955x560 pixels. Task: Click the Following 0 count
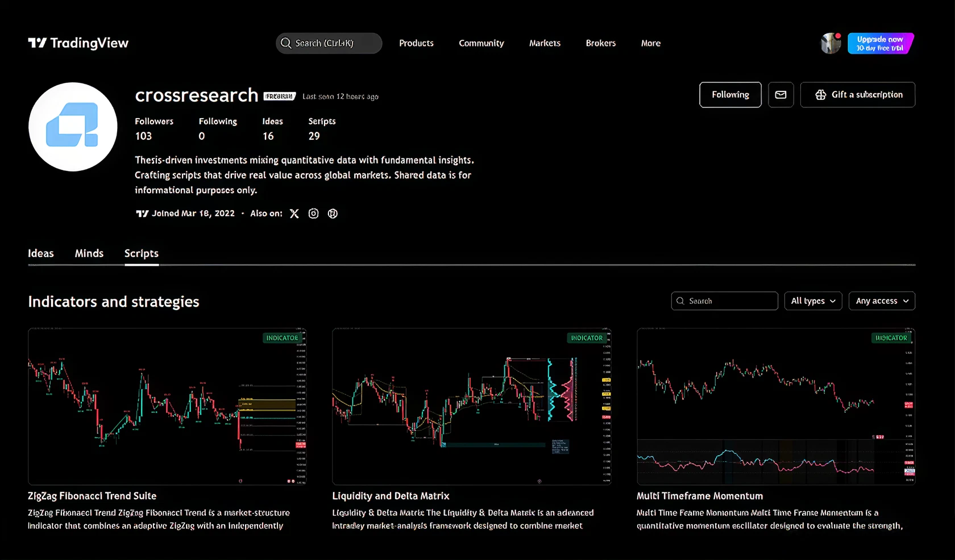[218, 129]
